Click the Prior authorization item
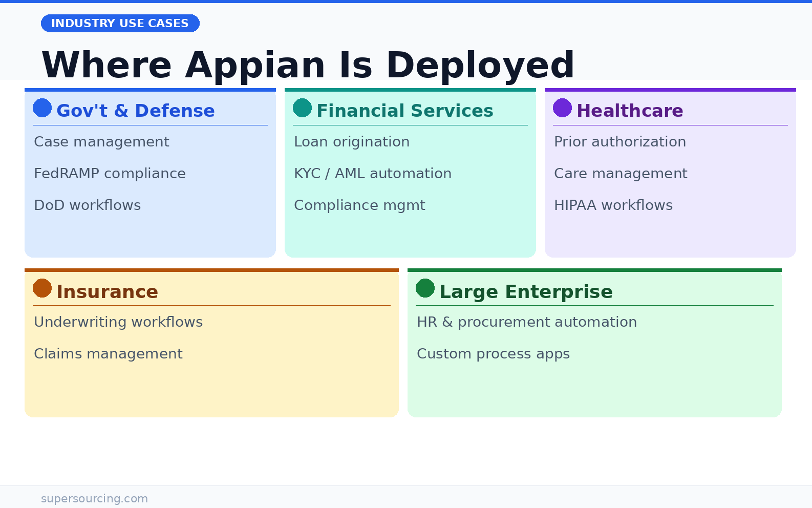The image size is (812, 508). (620, 142)
